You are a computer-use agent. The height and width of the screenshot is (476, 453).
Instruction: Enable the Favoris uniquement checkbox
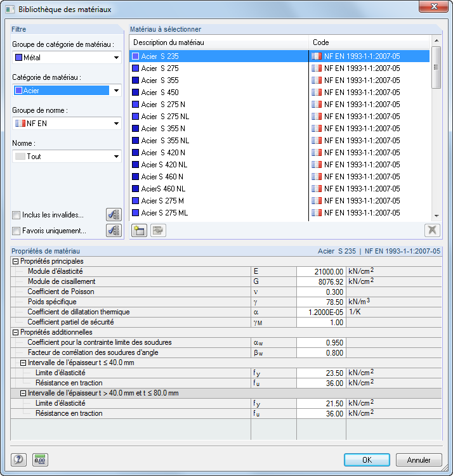[16, 231]
